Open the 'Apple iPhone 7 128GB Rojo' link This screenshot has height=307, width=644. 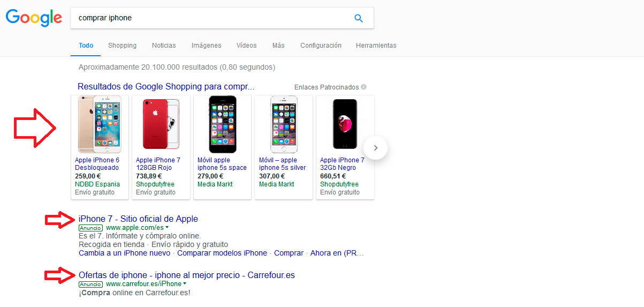[158, 164]
